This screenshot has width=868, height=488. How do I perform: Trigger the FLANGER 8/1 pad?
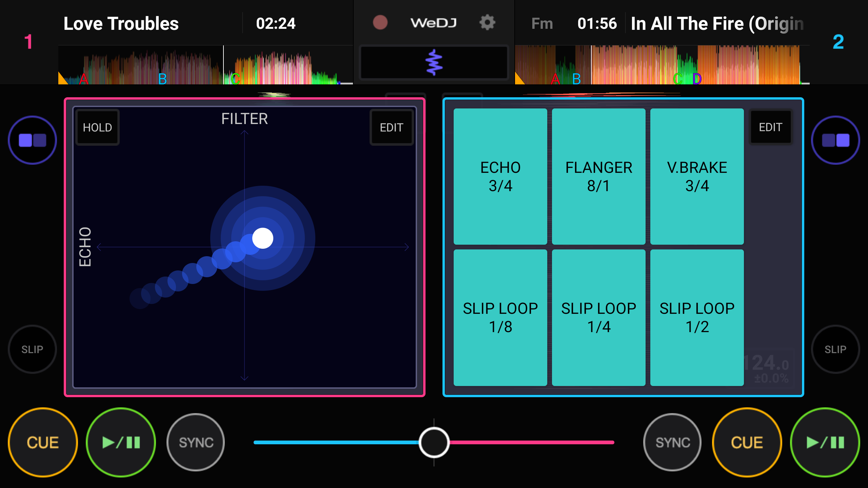[x=599, y=176]
